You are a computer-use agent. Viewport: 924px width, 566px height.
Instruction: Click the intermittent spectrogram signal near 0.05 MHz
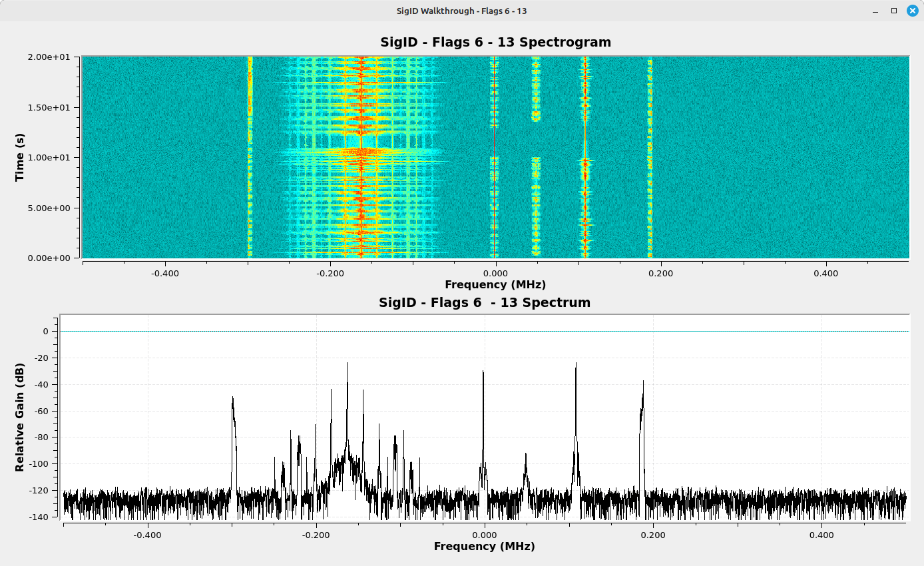(x=536, y=193)
